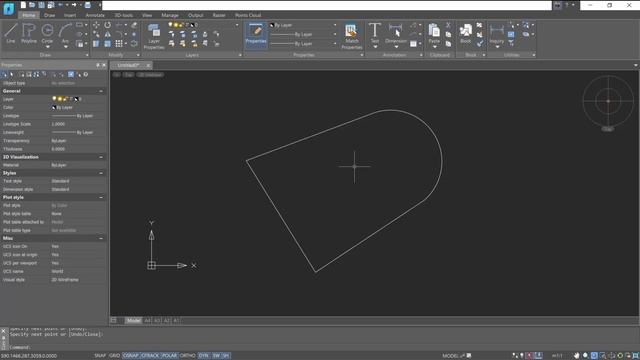Close the Properties panel
The width and height of the screenshot is (640, 360).
(x=104, y=65)
